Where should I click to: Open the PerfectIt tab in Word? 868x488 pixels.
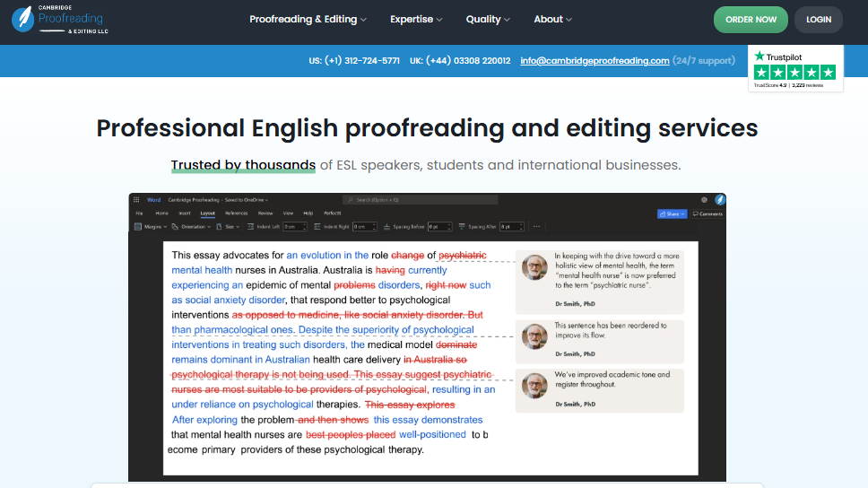(332, 213)
